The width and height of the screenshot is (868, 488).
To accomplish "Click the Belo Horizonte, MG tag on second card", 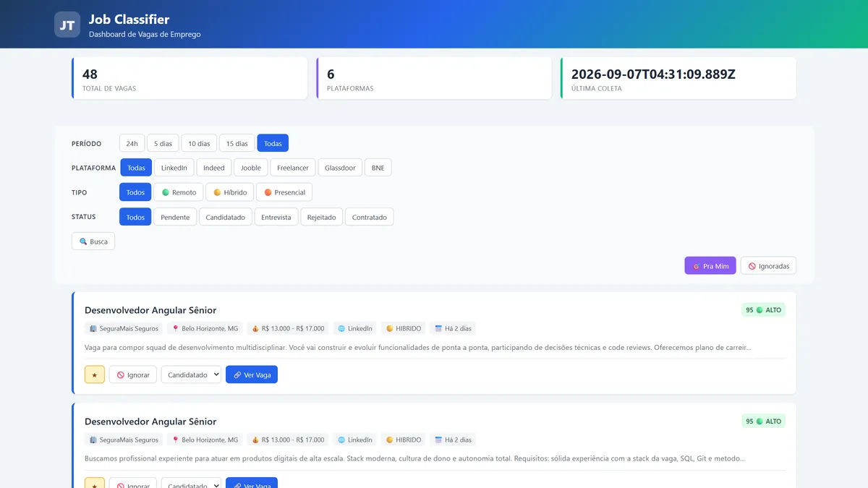I will [x=205, y=440].
